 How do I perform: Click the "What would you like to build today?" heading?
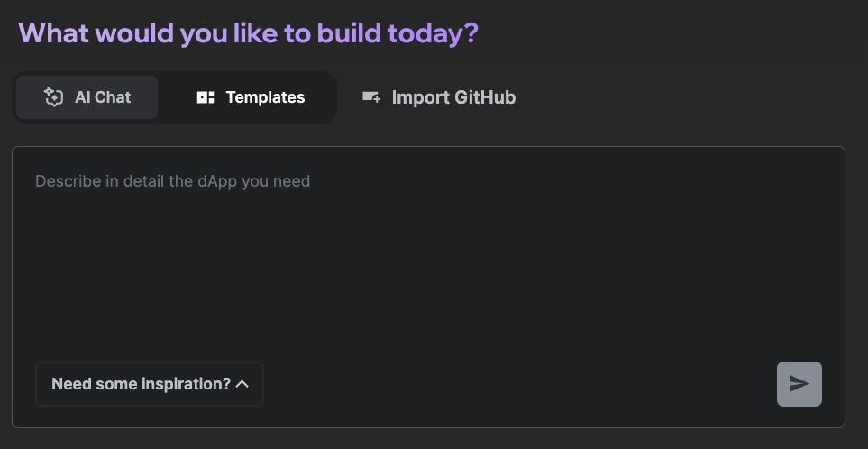248,33
